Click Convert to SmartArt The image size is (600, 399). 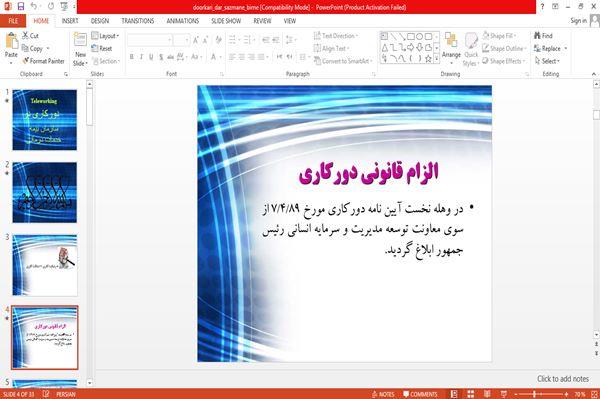[x=342, y=61]
